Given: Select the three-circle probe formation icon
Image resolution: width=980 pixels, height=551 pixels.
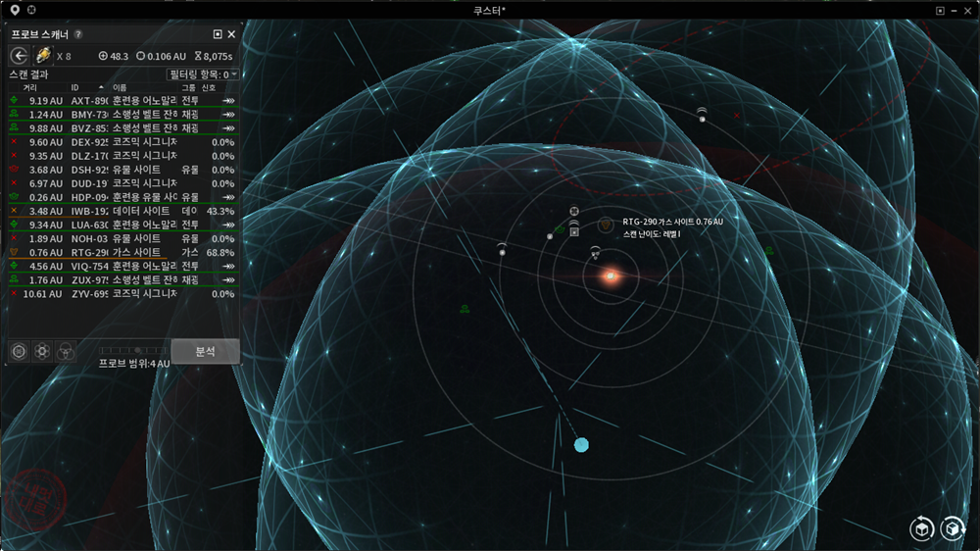Looking at the screenshot, I should (65, 352).
